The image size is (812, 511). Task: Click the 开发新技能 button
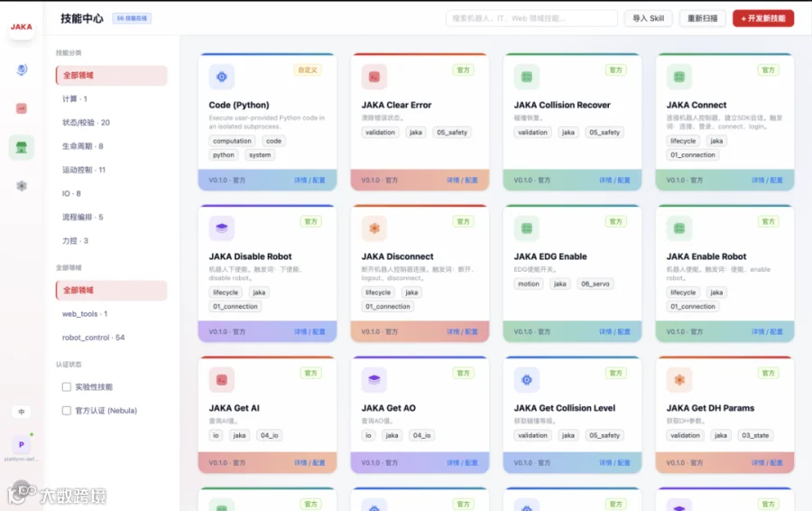tap(762, 18)
